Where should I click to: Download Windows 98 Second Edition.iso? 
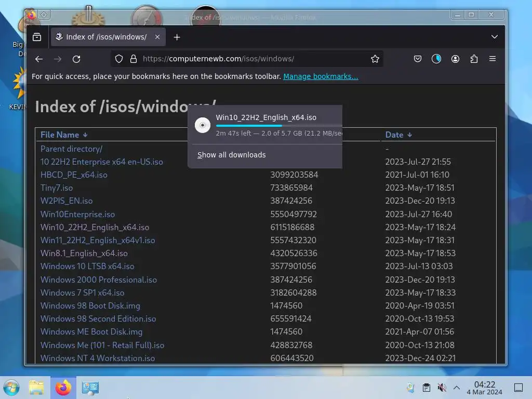(98, 319)
